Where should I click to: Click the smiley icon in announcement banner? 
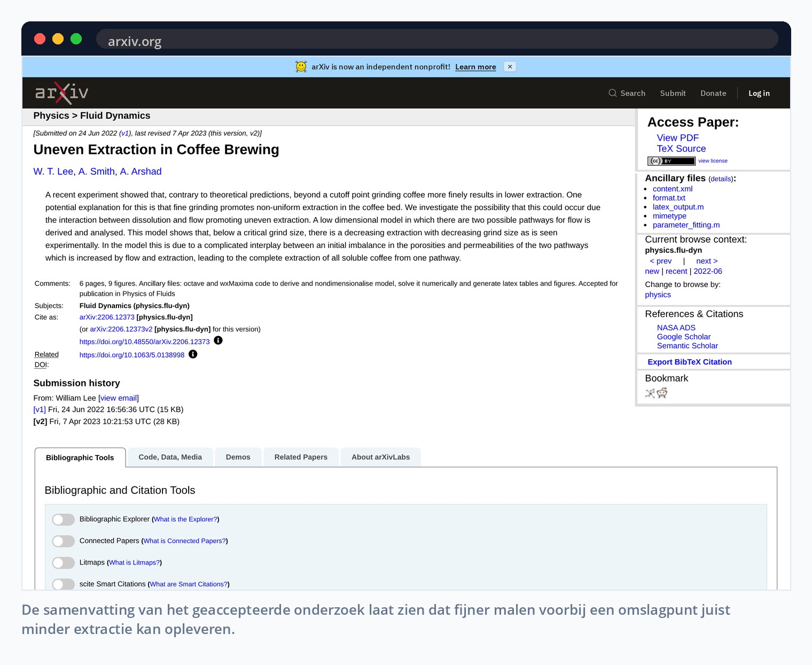[301, 67]
